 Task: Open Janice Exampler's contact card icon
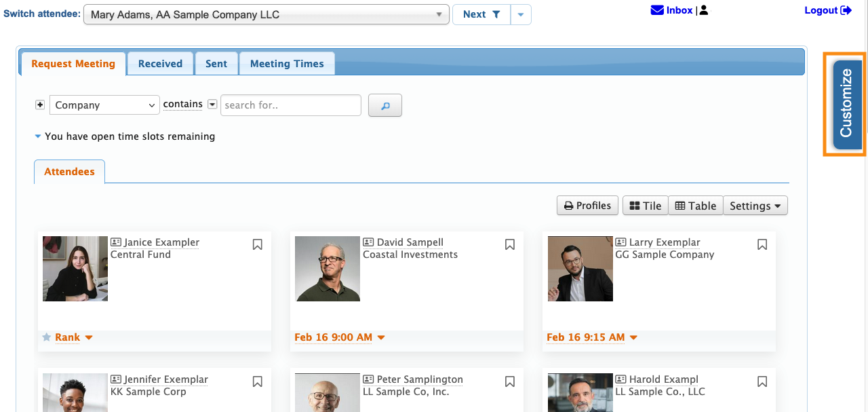[x=116, y=242]
